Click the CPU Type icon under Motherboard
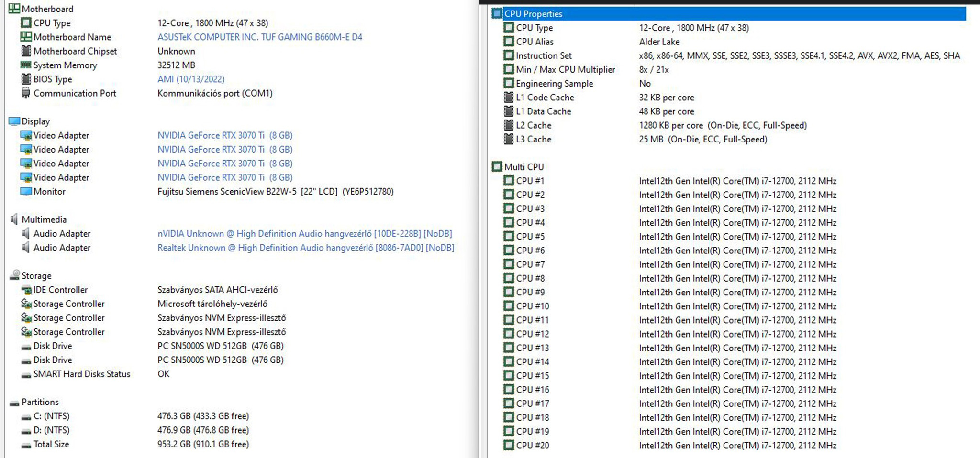 coord(26,23)
